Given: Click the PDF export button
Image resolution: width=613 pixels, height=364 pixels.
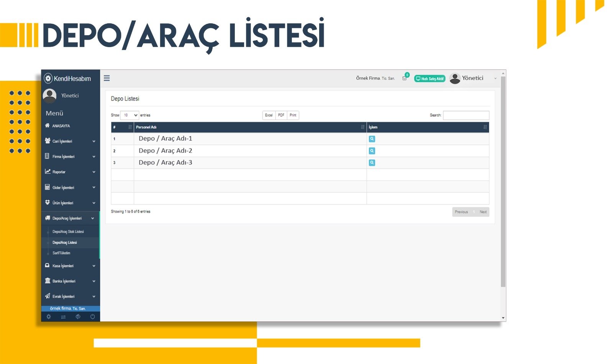Looking at the screenshot, I should (x=281, y=115).
